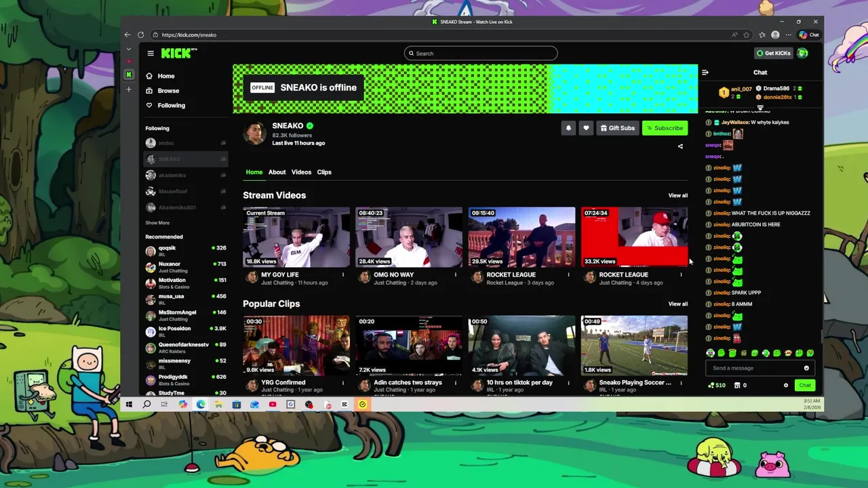Toggle notifications for SNEAKO in Following list

click(x=223, y=159)
